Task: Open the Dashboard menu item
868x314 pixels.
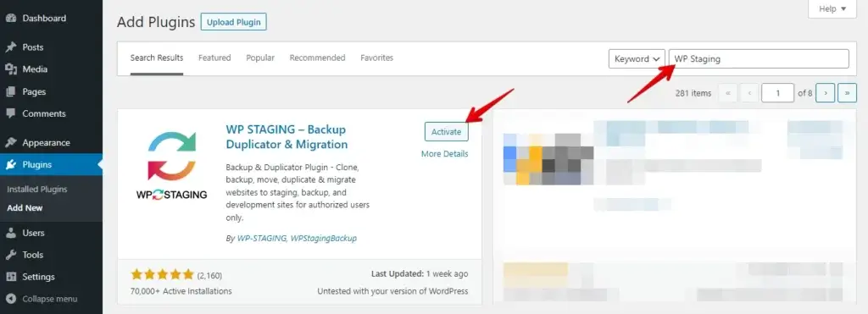Action: 51,19
